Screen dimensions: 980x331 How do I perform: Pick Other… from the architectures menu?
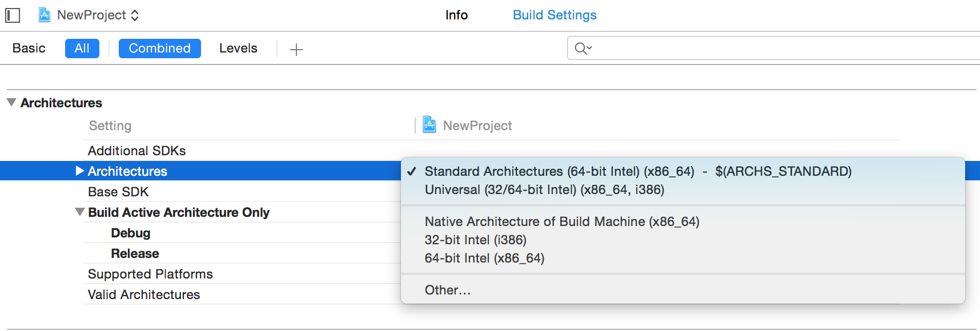pyautogui.click(x=447, y=290)
